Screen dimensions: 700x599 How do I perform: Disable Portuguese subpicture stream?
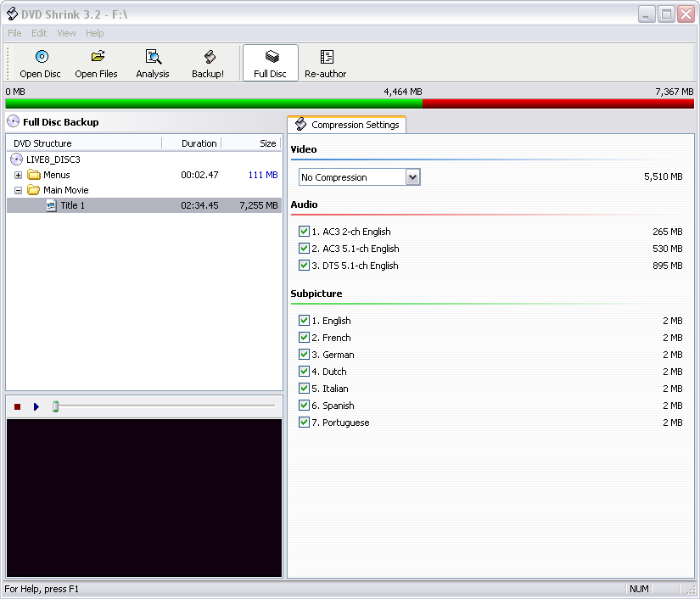304,423
